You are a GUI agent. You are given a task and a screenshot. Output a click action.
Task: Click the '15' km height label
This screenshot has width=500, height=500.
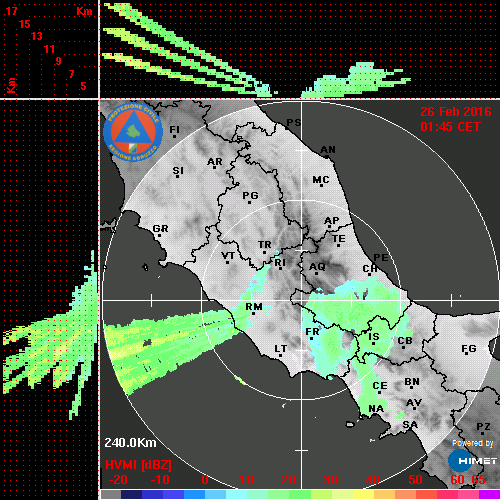pyautogui.click(x=24, y=24)
